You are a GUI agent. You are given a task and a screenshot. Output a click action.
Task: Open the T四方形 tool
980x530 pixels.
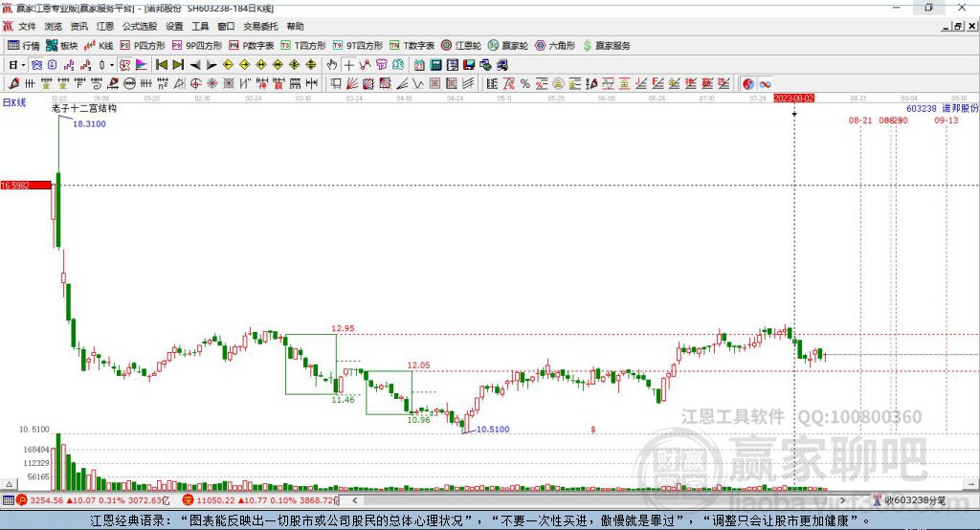click(x=303, y=46)
